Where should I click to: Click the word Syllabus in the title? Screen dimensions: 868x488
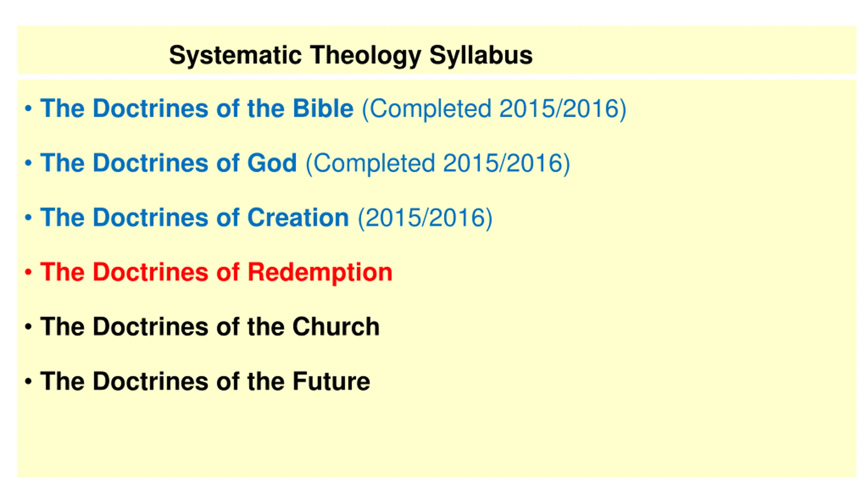(x=481, y=56)
